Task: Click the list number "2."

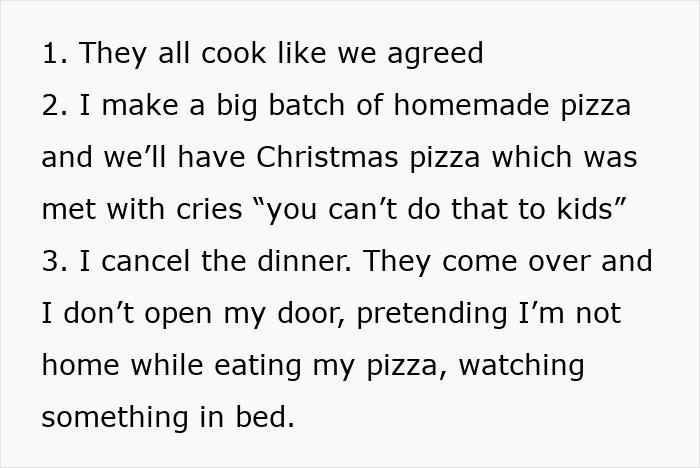Action: pyautogui.click(x=53, y=106)
